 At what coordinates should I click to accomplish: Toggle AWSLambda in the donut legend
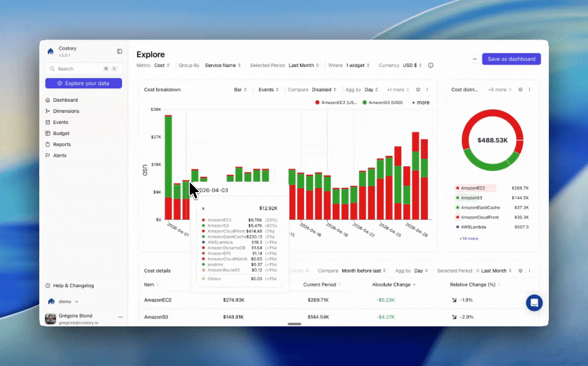point(471,227)
